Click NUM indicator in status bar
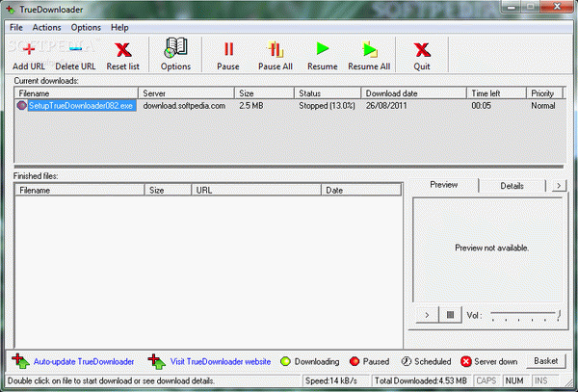Screen dimensions: 578x392 pos(514,380)
